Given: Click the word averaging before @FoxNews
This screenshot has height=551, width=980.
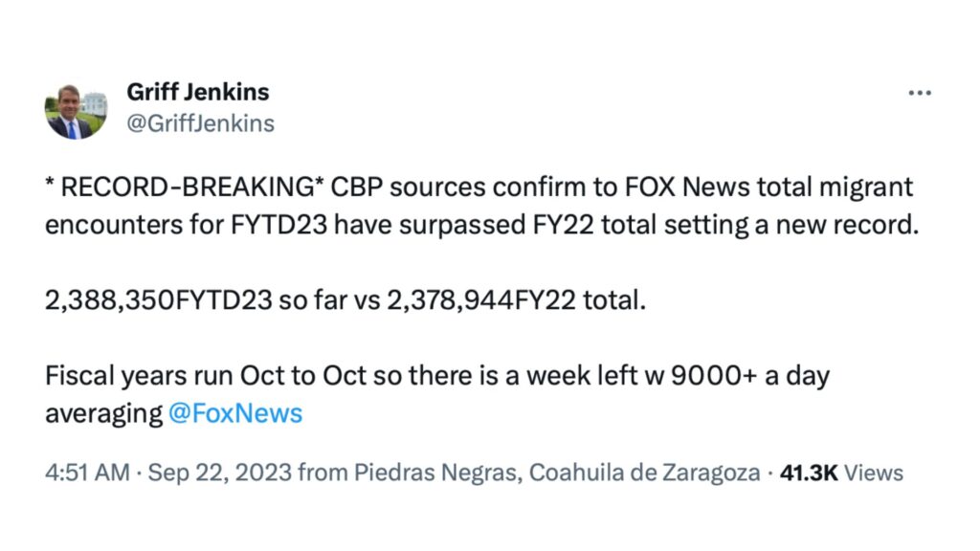Looking at the screenshot, I should (104, 413).
